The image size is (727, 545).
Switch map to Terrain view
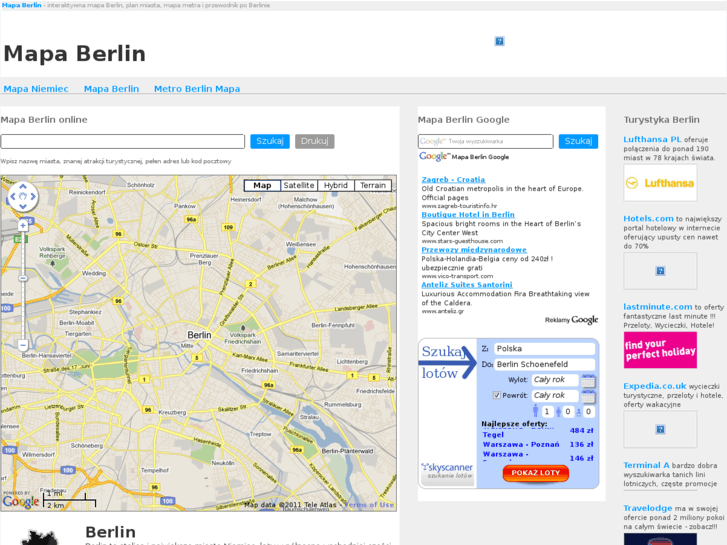(x=373, y=186)
